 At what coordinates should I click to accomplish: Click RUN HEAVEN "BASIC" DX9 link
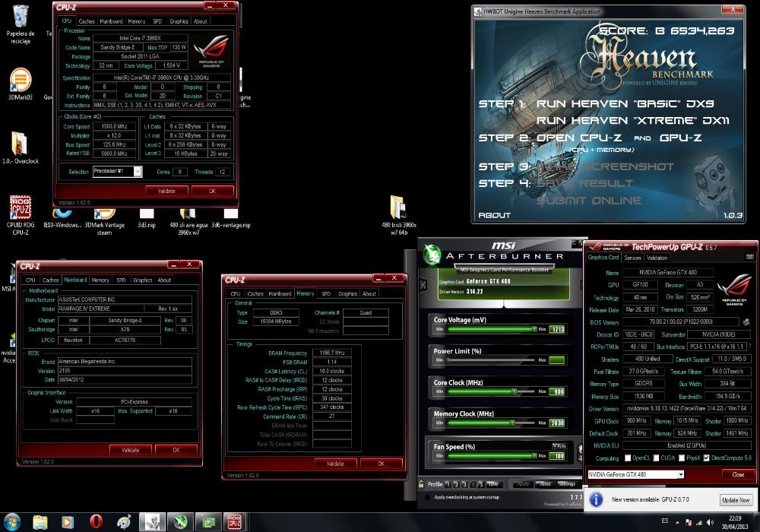[x=625, y=103]
